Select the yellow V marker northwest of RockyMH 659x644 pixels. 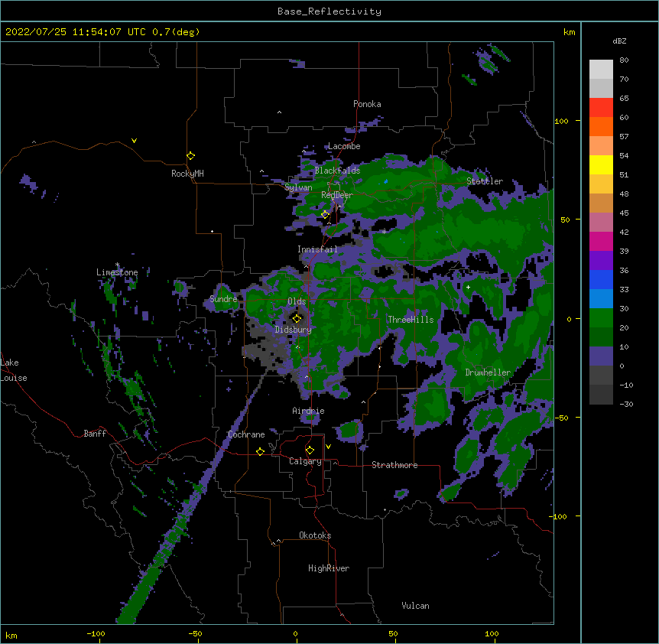tap(134, 141)
